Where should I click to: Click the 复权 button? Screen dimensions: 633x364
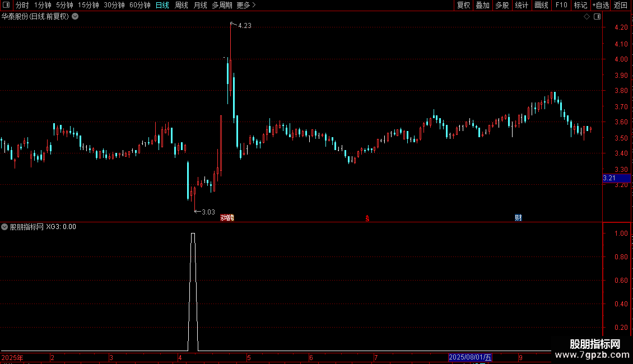pyautogui.click(x=463, y=5)
